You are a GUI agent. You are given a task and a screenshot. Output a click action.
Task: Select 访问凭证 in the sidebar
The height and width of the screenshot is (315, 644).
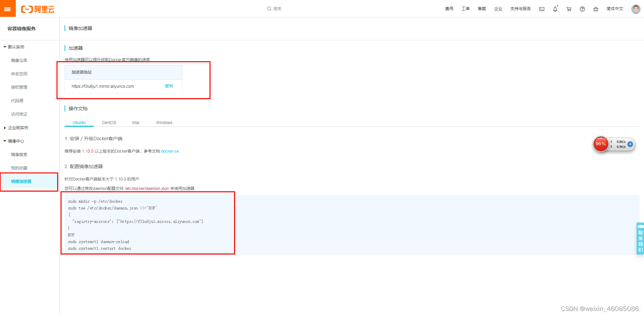pos(19,114)
